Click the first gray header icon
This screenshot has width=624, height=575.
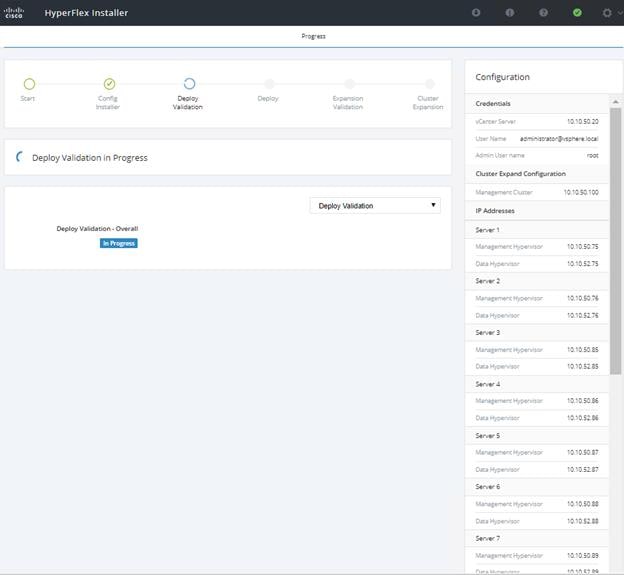pos(476,13)
